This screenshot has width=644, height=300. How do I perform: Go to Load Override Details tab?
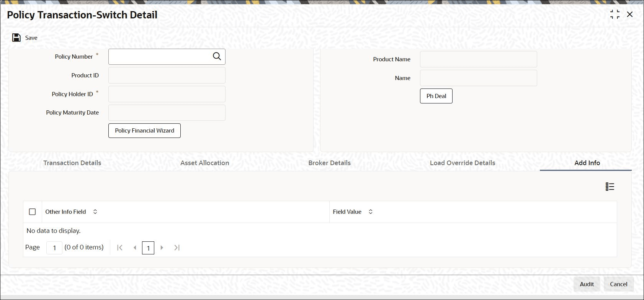click(463, 163)
